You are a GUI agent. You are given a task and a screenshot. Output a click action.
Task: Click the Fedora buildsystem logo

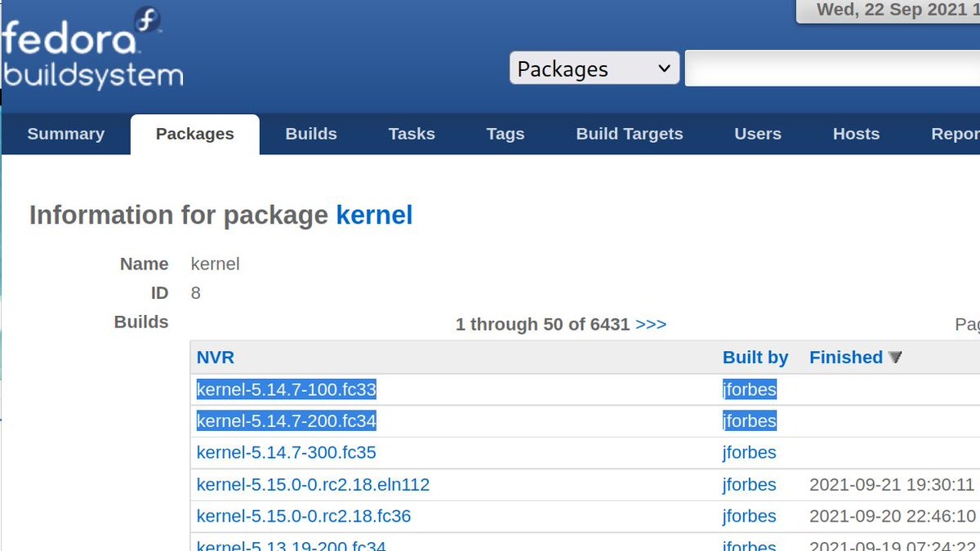coord(92,49)
